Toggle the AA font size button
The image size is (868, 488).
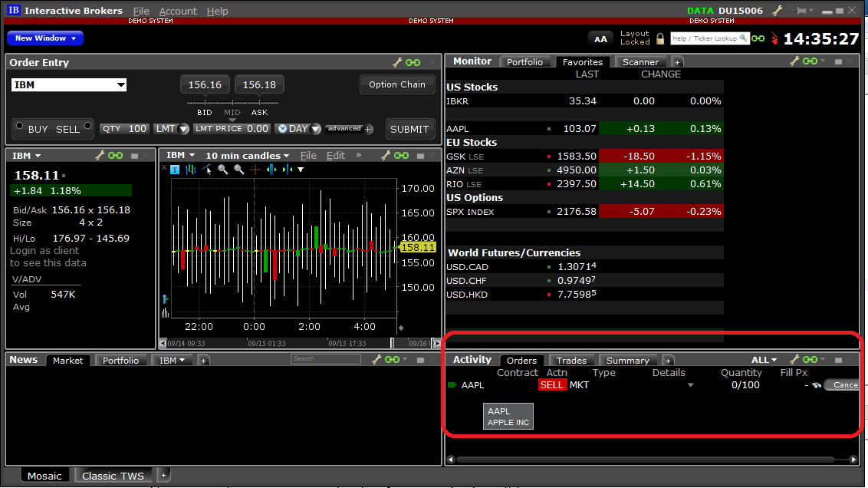click(600, 39)
